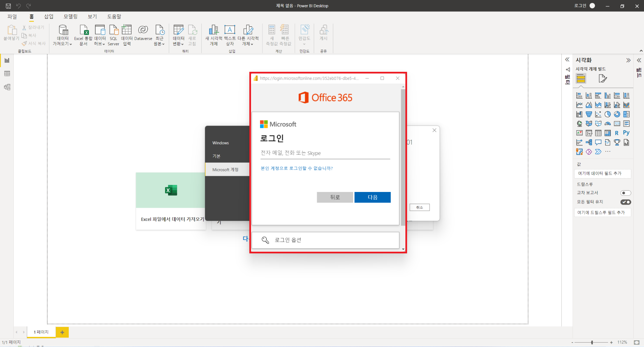Open 로그인 옵션

pyautogui.click(x=325, y=240)
